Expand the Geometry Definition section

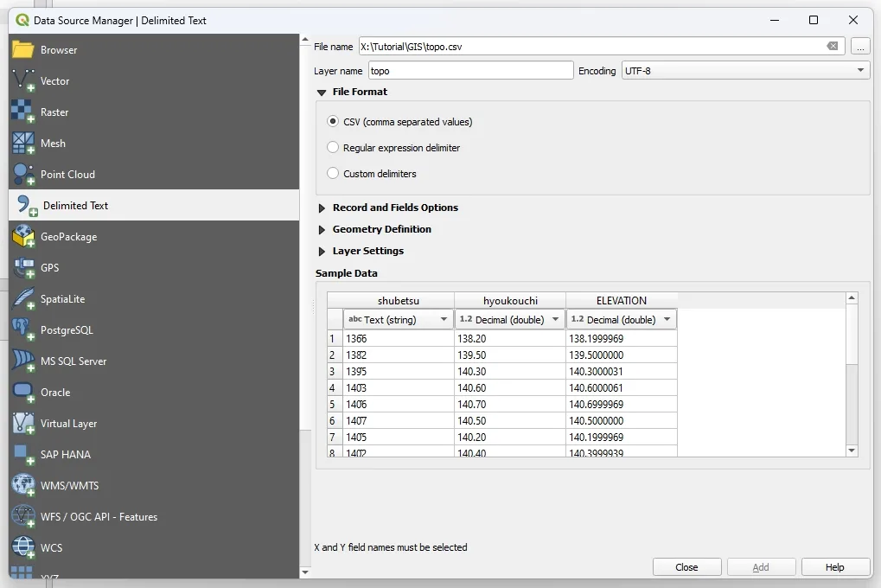[x=322, y=230]
